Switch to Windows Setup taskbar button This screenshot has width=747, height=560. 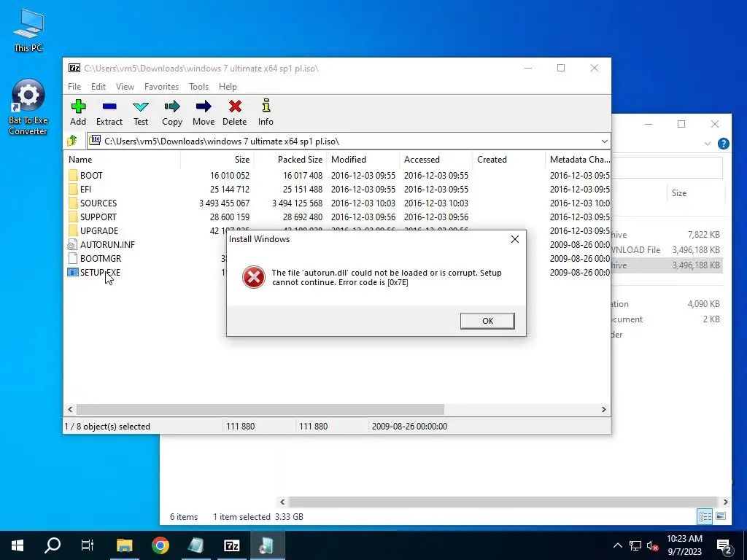266,545
